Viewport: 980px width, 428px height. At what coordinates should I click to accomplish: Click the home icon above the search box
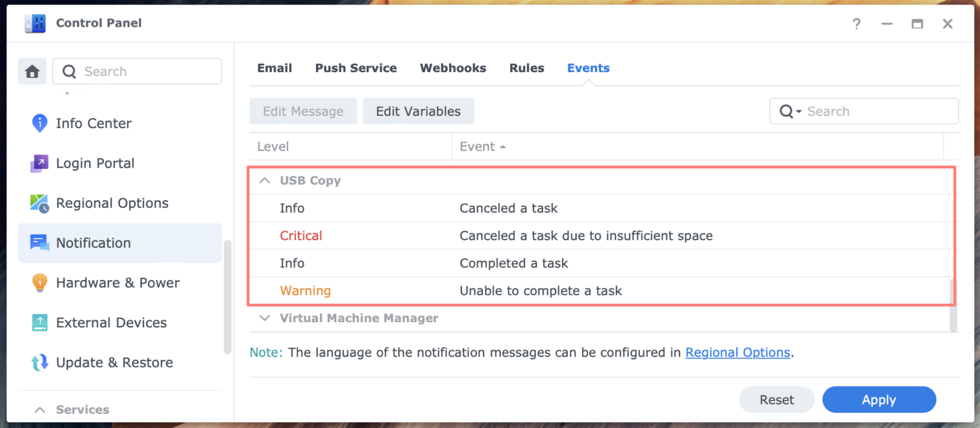coord(31,71)
